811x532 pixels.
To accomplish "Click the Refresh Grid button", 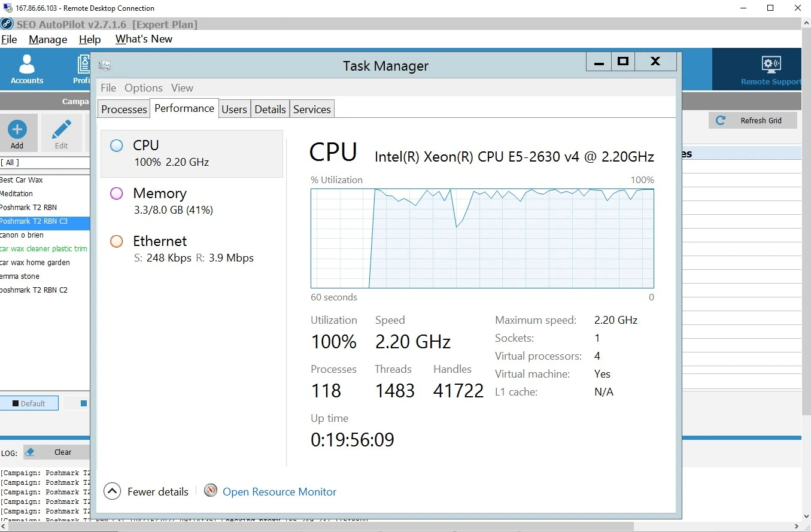I will [753, 120].
